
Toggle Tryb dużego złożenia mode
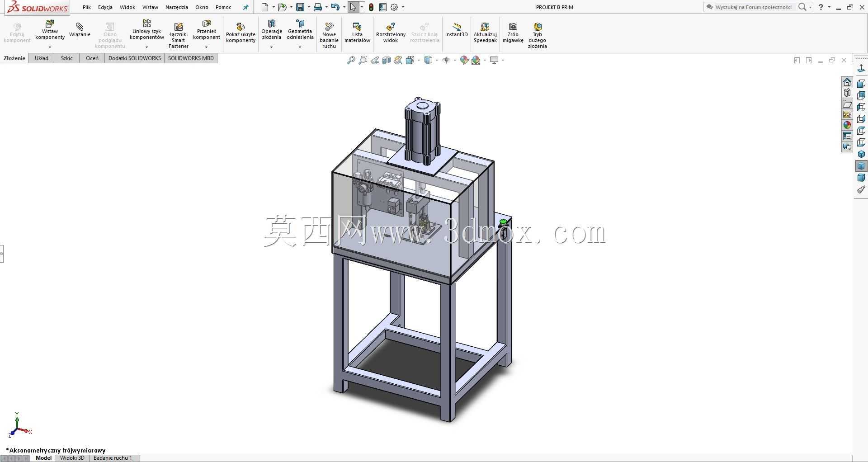(x=537, y=35)
